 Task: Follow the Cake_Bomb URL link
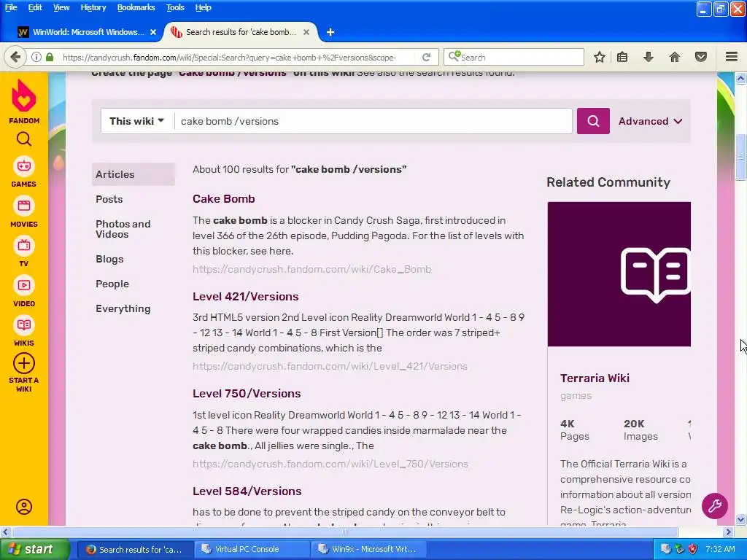(311, 269)
